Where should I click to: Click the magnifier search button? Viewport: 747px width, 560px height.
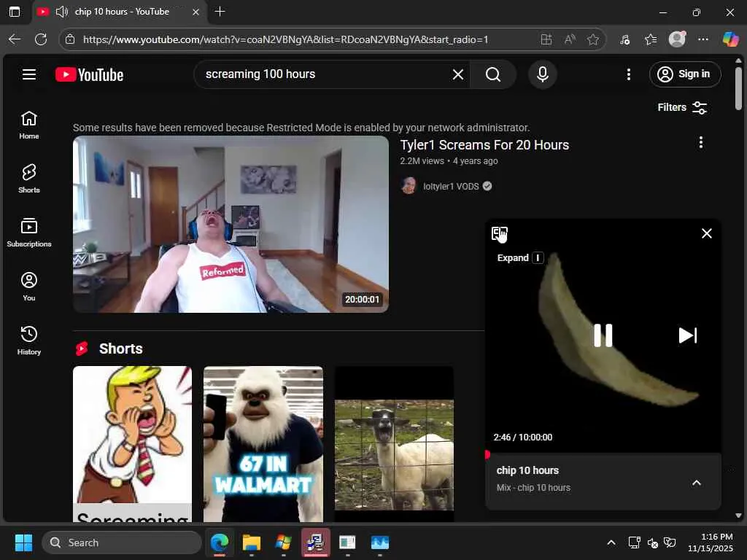493,74
